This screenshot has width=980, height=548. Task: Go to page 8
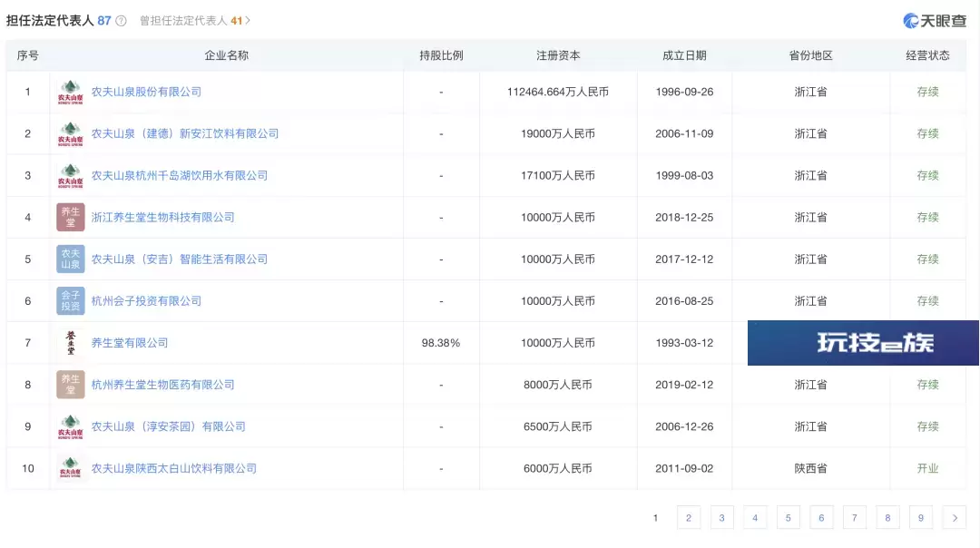887,518
